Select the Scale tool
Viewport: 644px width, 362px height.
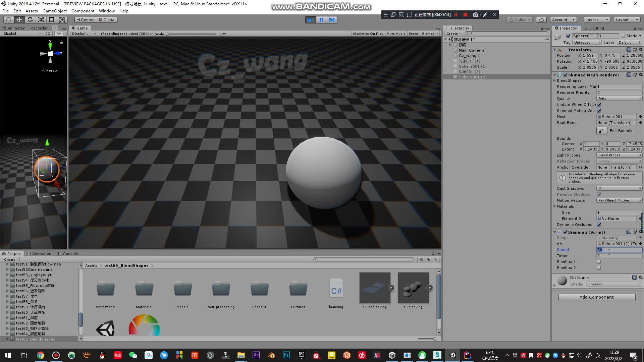(x=41, y=20)
